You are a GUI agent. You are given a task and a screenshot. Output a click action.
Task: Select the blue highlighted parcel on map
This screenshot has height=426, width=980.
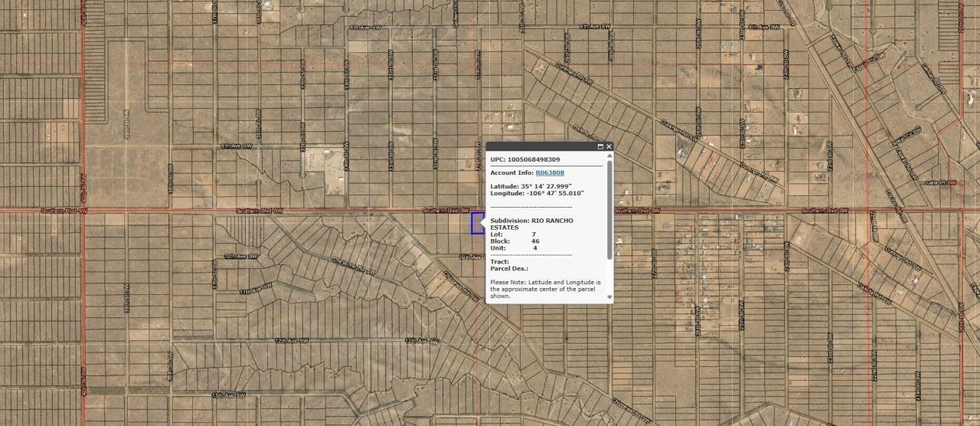pos(477,223)
